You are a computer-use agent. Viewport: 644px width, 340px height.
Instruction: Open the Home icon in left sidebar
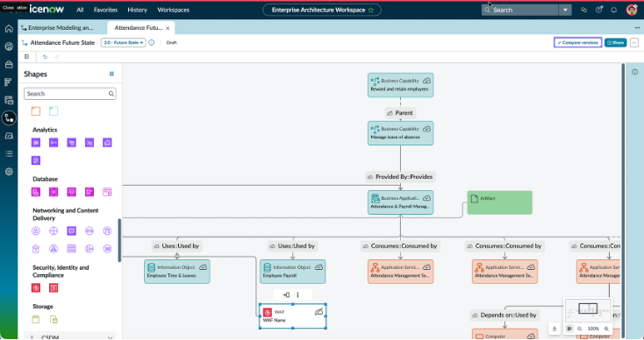coord(9,29)
